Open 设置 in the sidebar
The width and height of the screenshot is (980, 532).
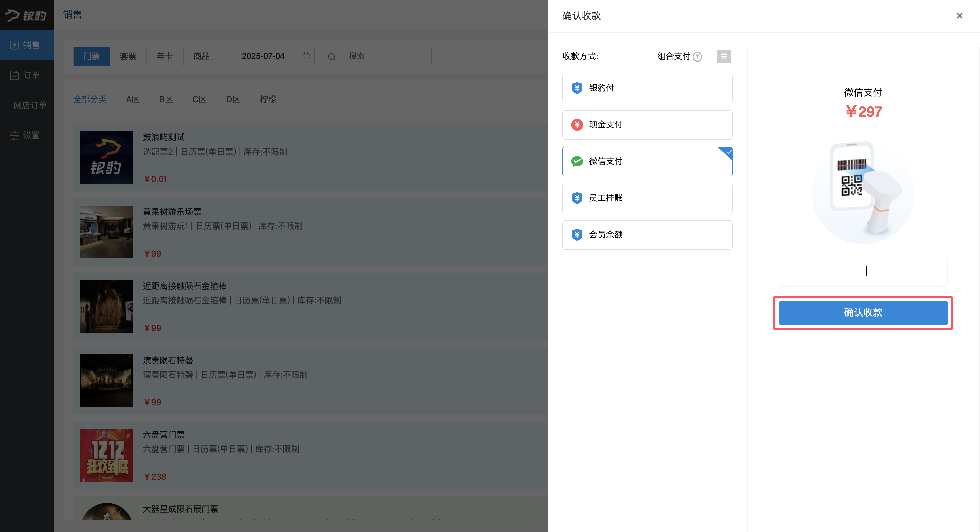pyautogui.click(x=27, y=135)
